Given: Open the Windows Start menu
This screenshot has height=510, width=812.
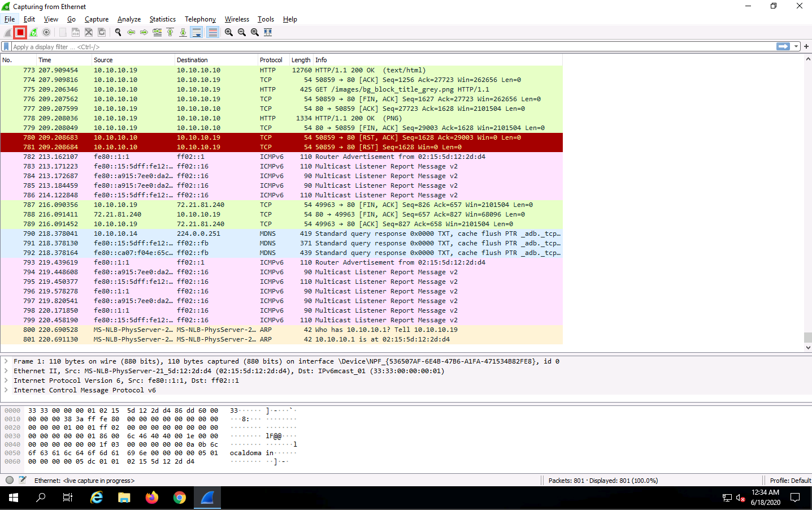Looking at the screenshot, I should tap(14, 498).
